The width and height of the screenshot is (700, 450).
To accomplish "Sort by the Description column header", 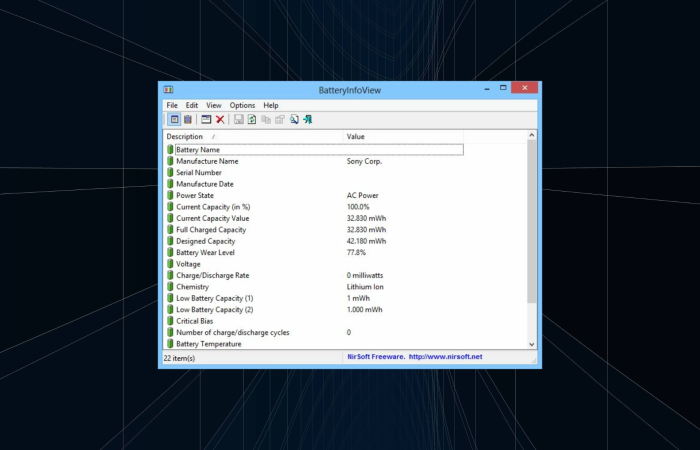I will coord(253,137).
